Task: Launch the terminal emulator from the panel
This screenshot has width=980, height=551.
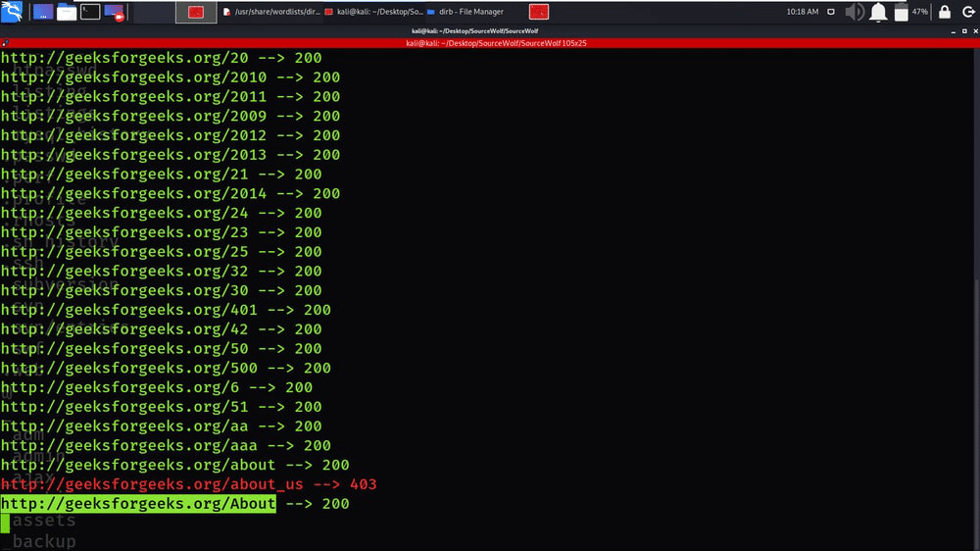Action: [x=90, y=11]
